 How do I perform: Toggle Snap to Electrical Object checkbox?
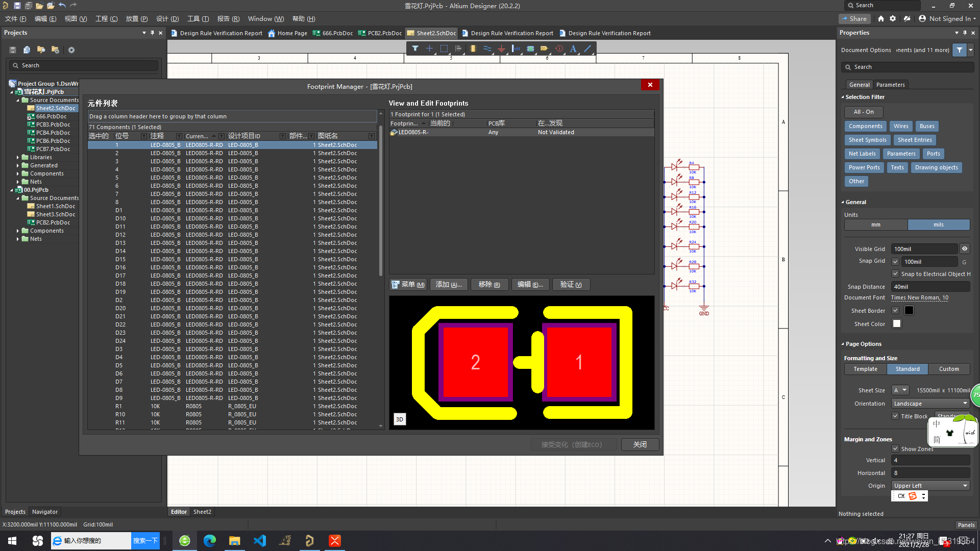click(x=895, y=274)
